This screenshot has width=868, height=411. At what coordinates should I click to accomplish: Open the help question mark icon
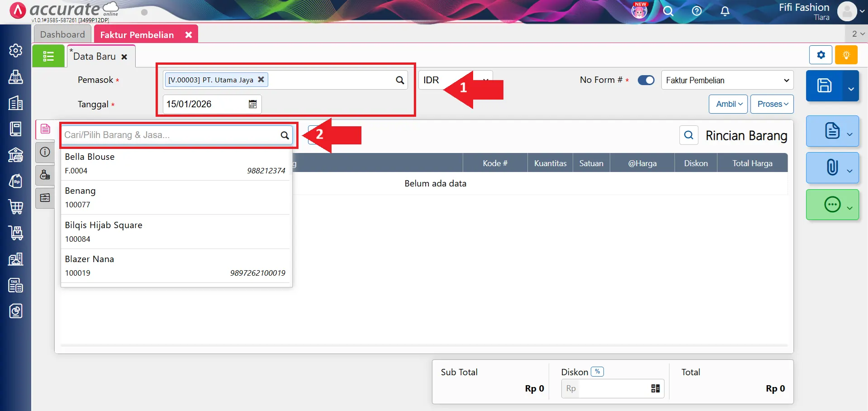pos(697,11)
